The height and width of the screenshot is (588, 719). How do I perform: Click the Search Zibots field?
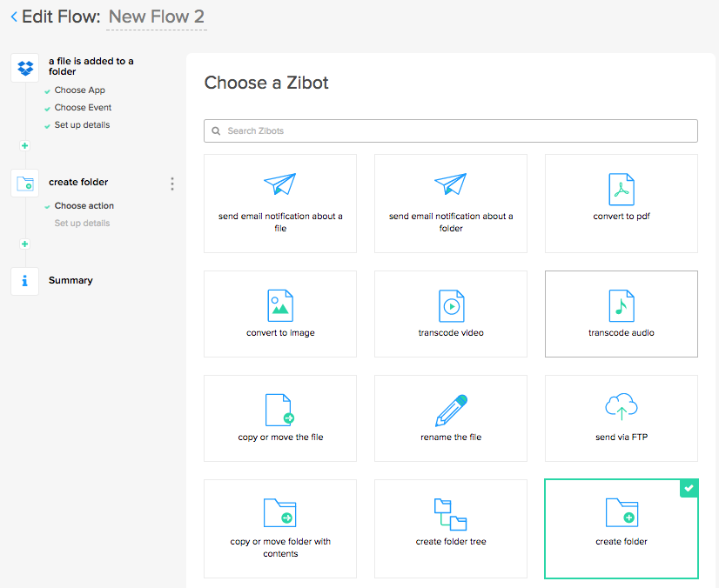click(x=451, y=131)
